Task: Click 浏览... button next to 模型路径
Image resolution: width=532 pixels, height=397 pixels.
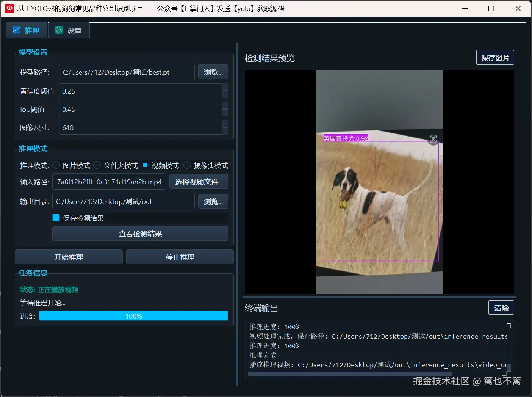Action: 213,72
